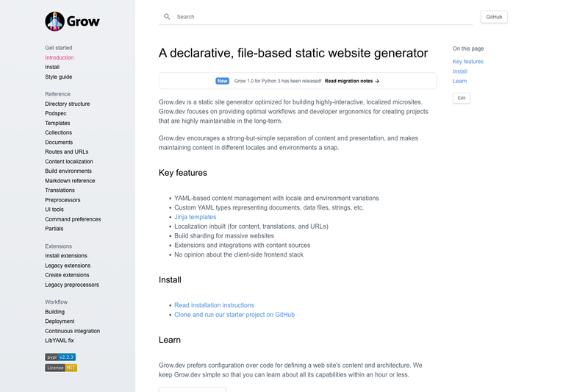Open the Podspec reference page
This screenshot has height=392, width=588.
pos(56,113)
